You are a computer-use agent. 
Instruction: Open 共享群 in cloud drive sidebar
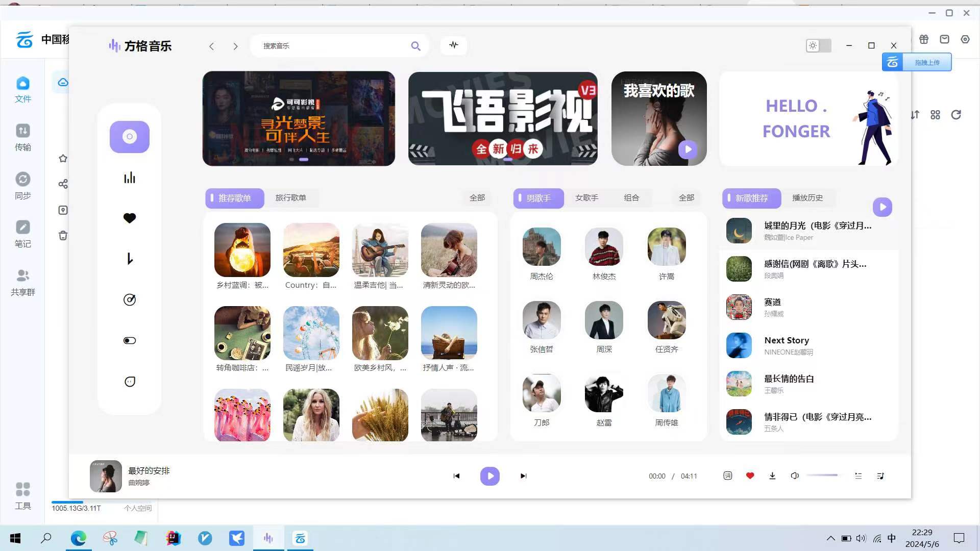(x=22, y=283)
